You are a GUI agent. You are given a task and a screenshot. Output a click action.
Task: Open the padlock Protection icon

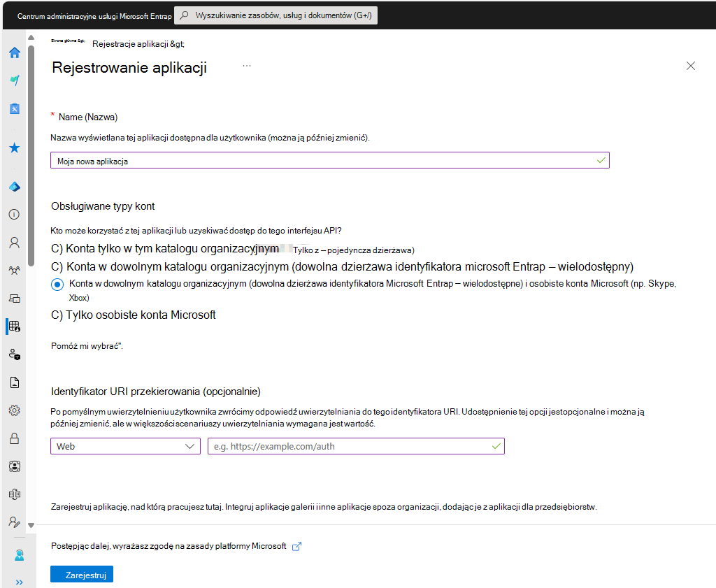(x=14, y=438)
